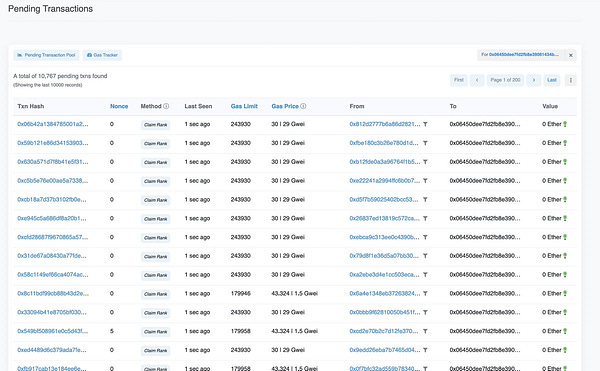Open transaction 0x58c1149ef66ca4074ac
The height and width of the screenshot is (371, 600).
53,275
